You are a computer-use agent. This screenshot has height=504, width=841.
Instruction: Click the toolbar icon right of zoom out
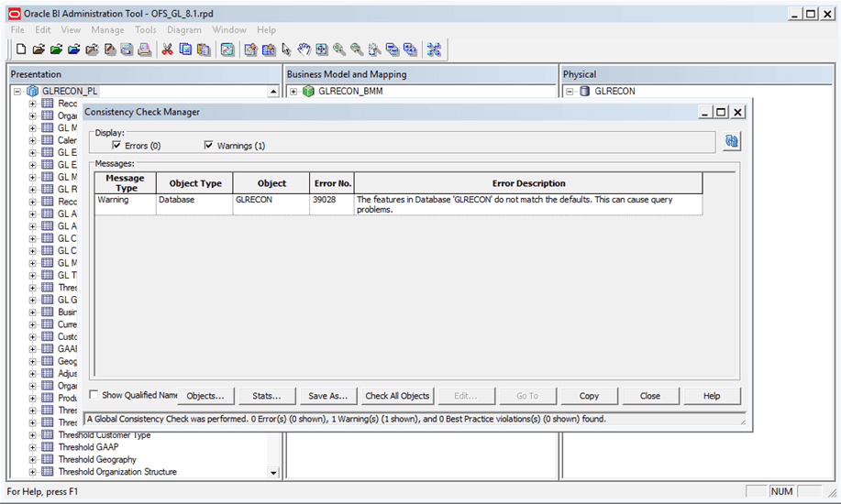click(375, 49)
